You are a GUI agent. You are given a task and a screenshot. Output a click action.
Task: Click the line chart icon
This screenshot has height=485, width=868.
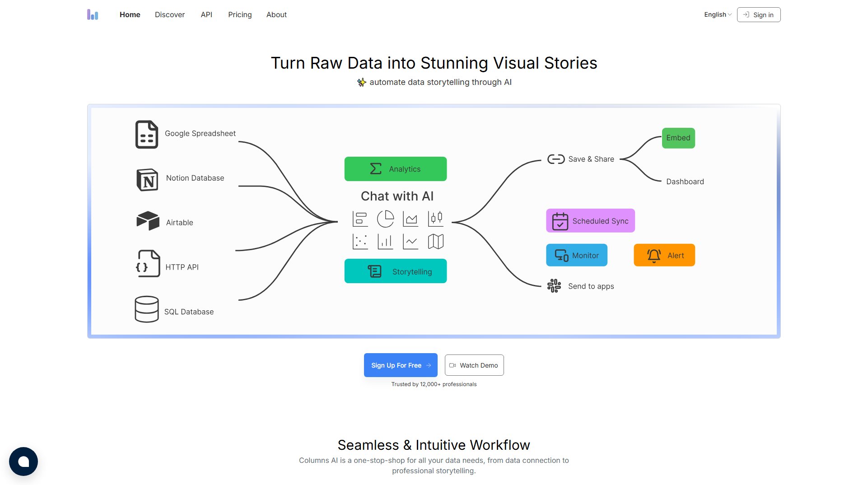(x=411, y=241)
